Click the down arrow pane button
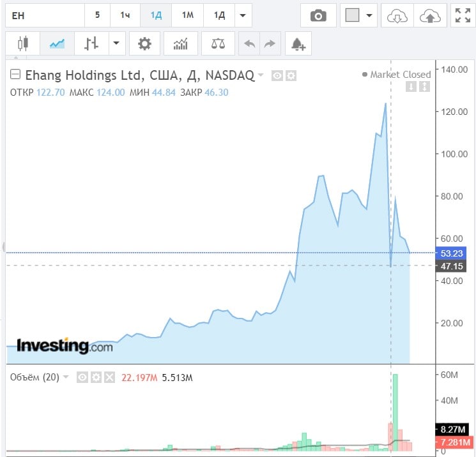476x457 pixels. (x=411, y=87)
